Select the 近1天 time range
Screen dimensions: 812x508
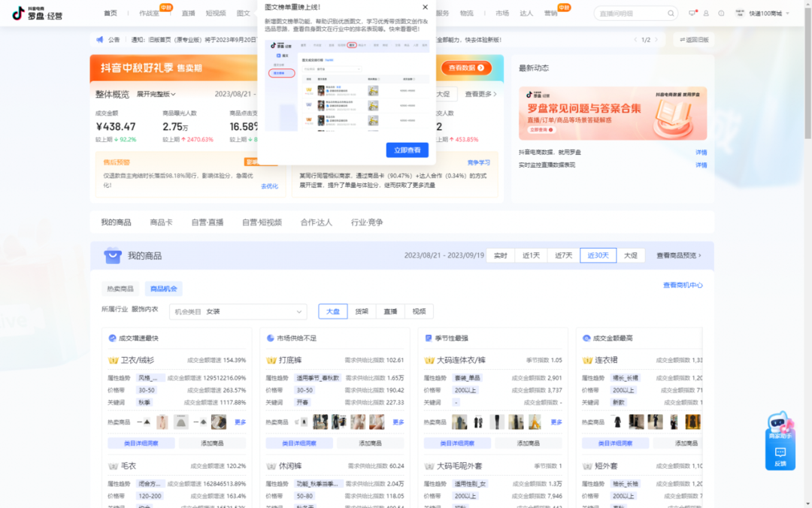coord(531,256)
